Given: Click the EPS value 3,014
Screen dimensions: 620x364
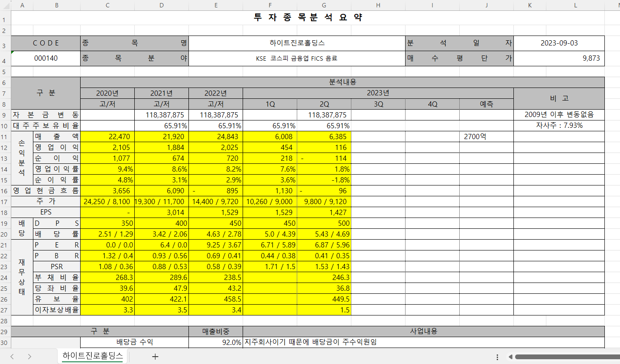Looking at the screenshot, I should click(162, 212).
